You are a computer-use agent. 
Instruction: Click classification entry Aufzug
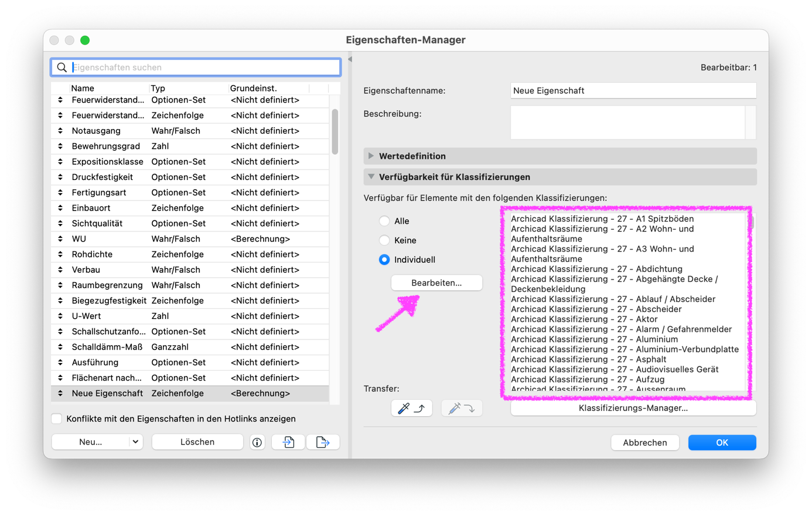tap(588, 379)
